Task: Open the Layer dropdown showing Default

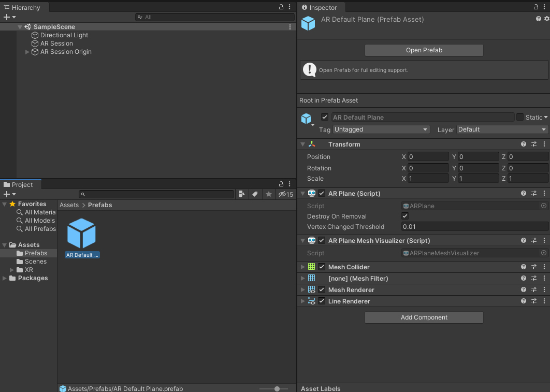Action: click(x=502, y=129)
